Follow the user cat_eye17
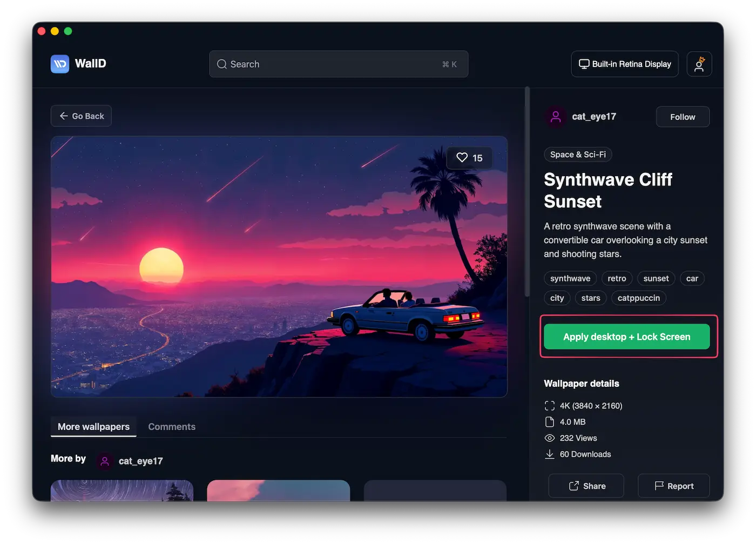This screenshot has height=544, width=756. click(682, 117)
